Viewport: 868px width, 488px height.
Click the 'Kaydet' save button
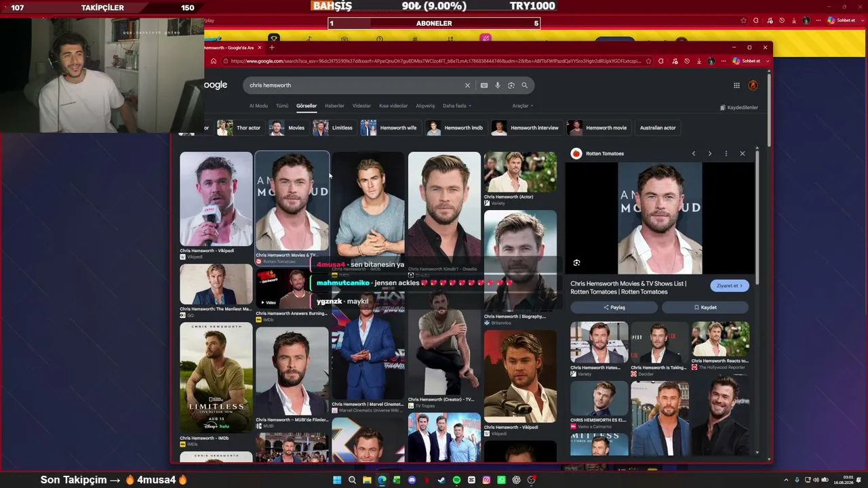click(705, 308)
